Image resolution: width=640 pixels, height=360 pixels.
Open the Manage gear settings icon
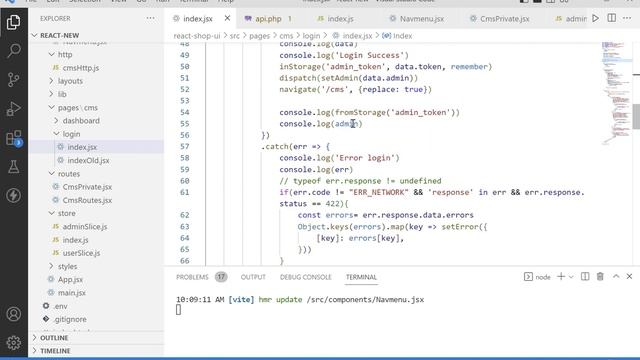coord(13,342)
